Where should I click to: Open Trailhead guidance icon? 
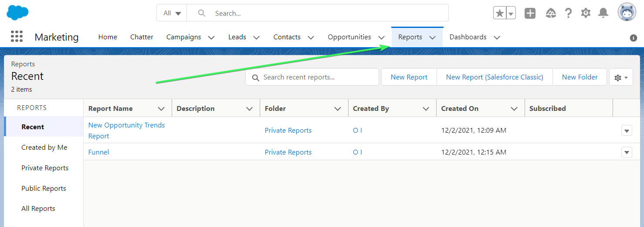pyautogui.click(x=551, y=13)
